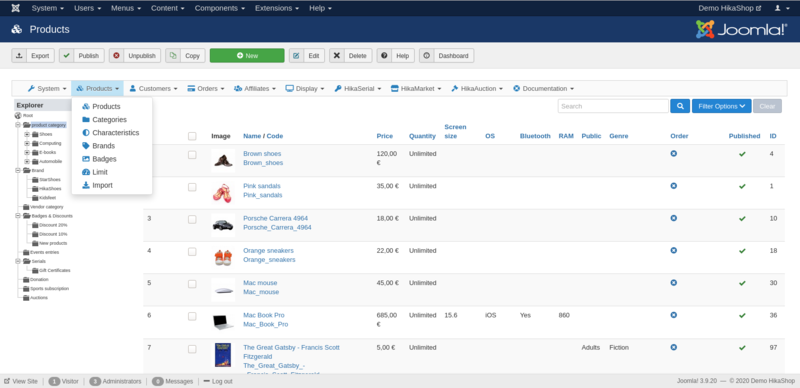Select Badges in Products dropdown
Screen dimensions: 800x388
click(99, 159)
